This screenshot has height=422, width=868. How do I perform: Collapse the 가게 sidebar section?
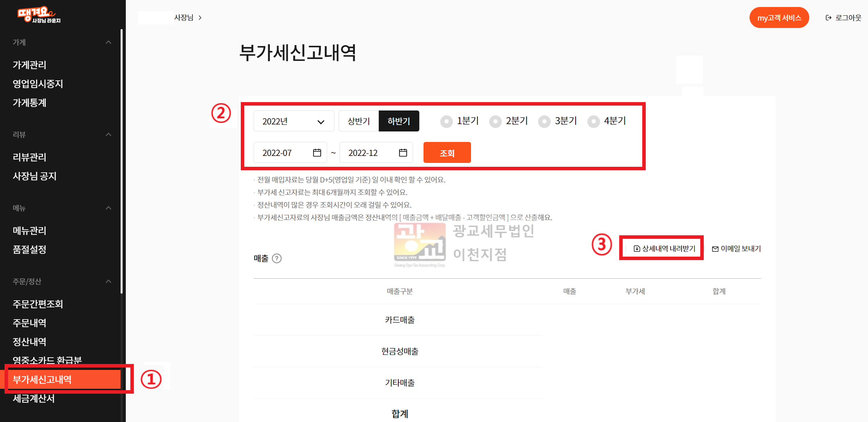coord(108,42)
